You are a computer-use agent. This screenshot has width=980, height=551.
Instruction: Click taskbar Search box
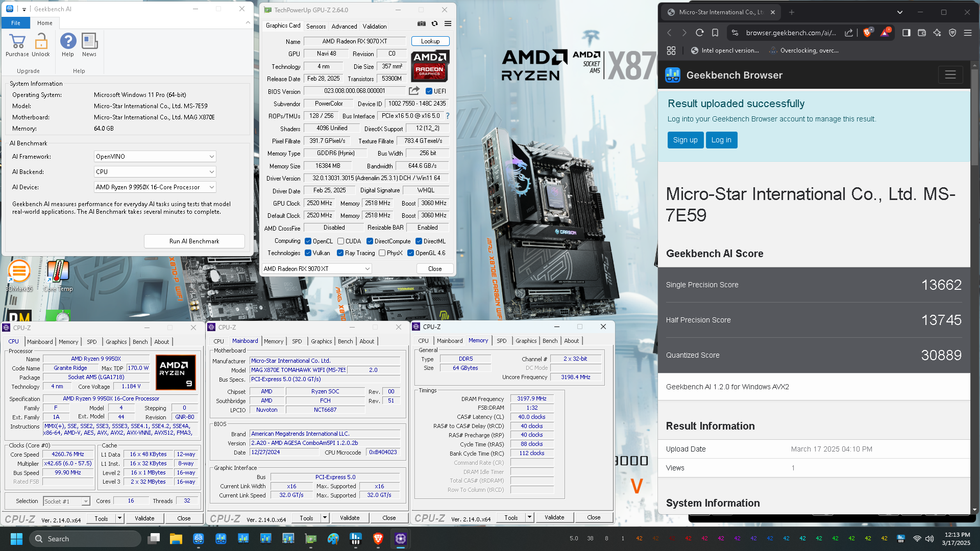[x=85, y=539]
